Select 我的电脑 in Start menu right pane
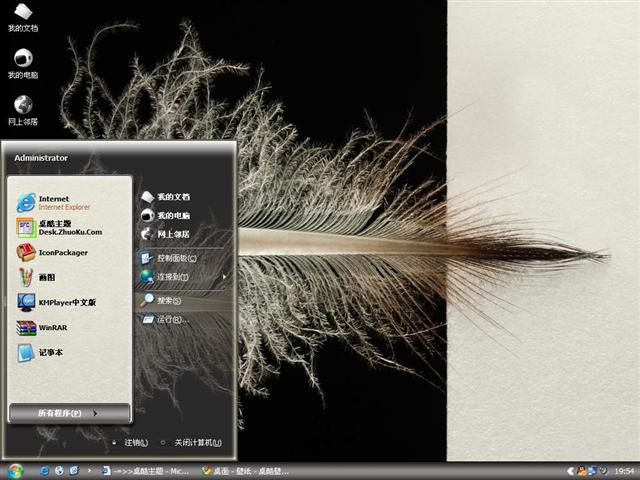Image resolution: width=640 pixels, height=480 pixels. 165,215
